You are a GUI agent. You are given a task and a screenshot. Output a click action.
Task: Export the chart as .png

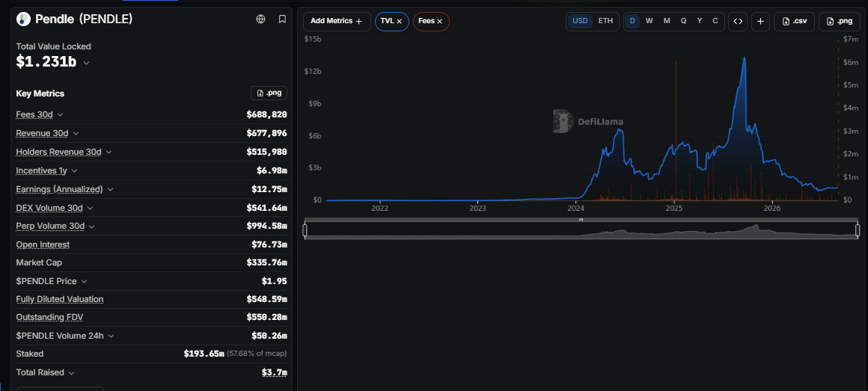click(x=840, y=21)
